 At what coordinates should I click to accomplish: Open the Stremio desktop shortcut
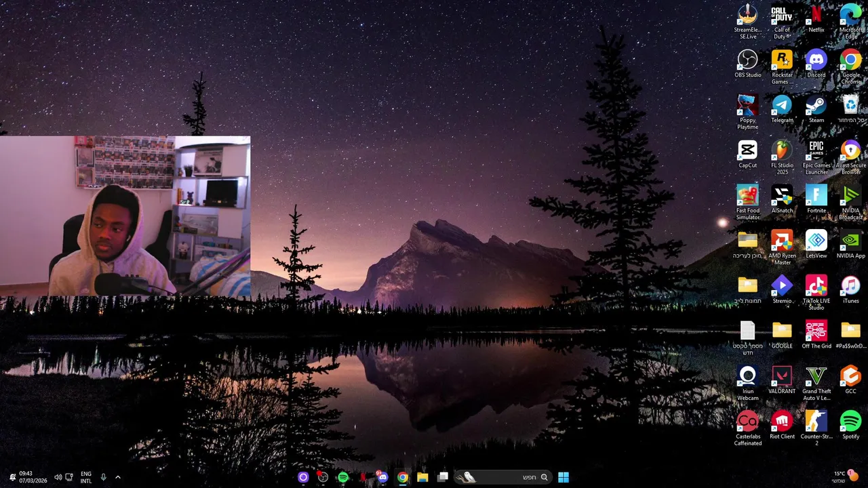(782, 290)
